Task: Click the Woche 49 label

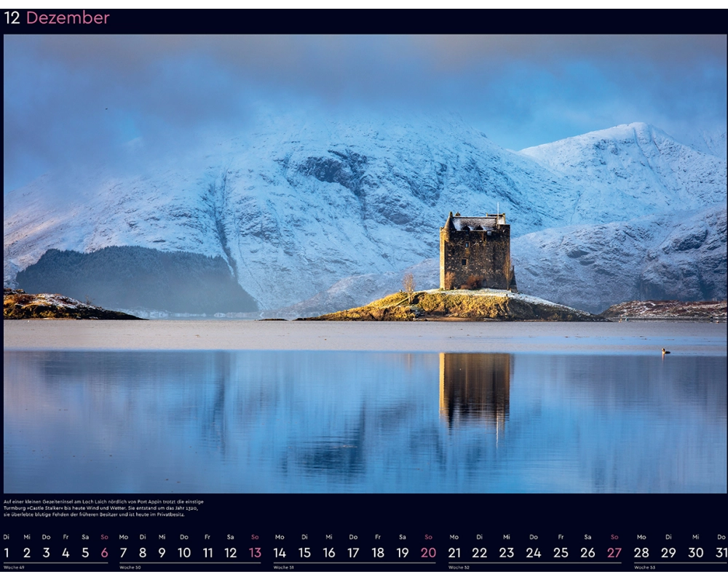Action: coord(14,567)
